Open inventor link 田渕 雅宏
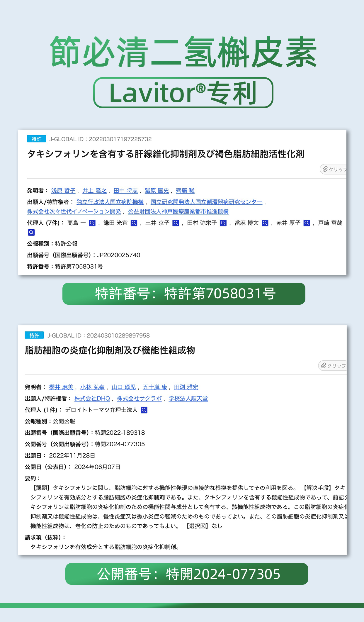This screenshot has width=364, height=622. click(x=186, y=387)
